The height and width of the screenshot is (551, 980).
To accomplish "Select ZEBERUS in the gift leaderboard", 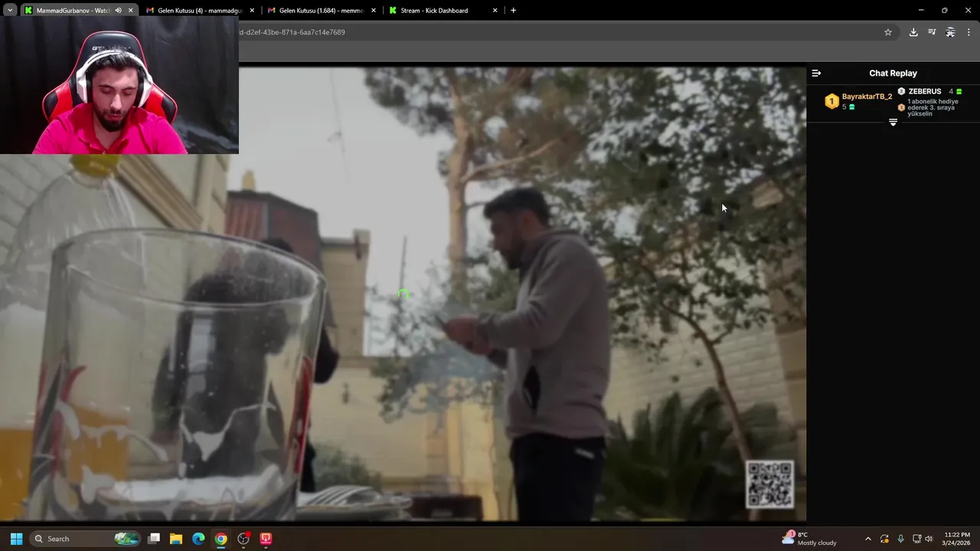I will click(x=925, y=91).
